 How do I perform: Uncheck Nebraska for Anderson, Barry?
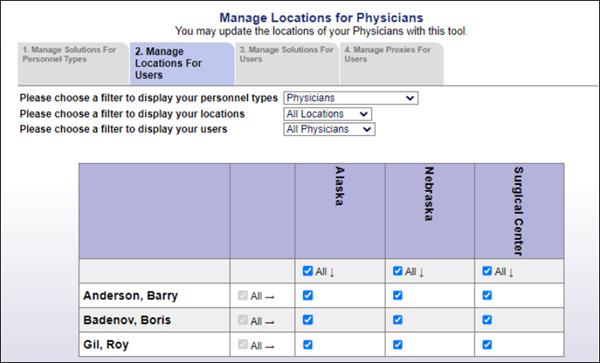coord(398,295)
